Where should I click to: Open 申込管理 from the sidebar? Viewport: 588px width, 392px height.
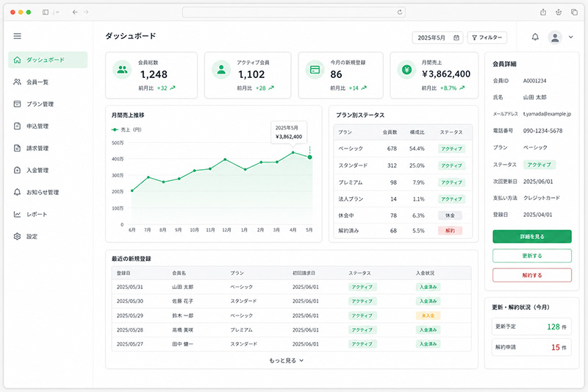48,126
